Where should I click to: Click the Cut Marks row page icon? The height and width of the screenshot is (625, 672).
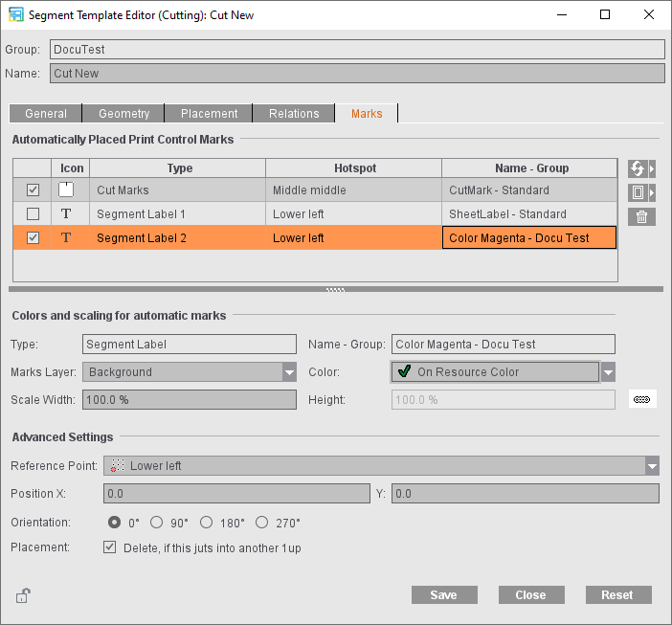[66, 190]
